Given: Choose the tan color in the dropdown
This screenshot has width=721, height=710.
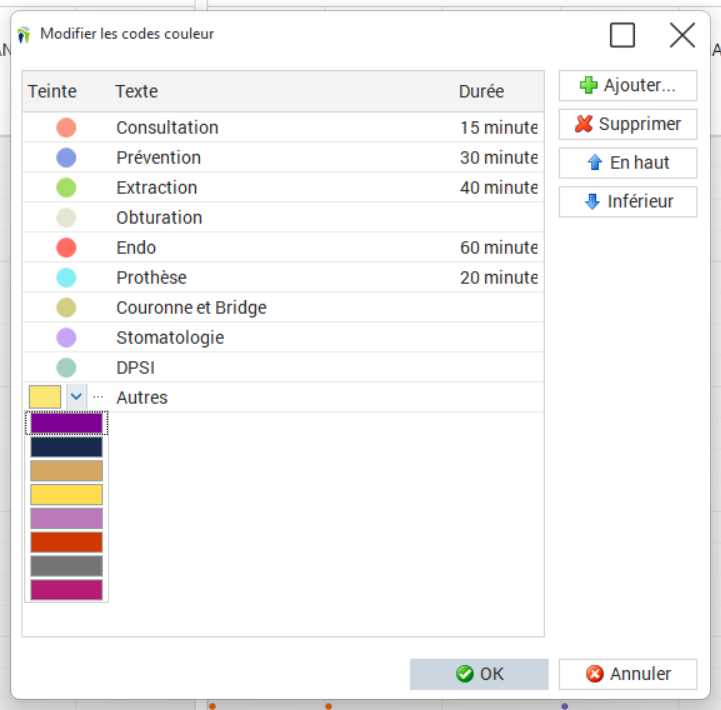Looking at the screenshot, I should [67, 471].
